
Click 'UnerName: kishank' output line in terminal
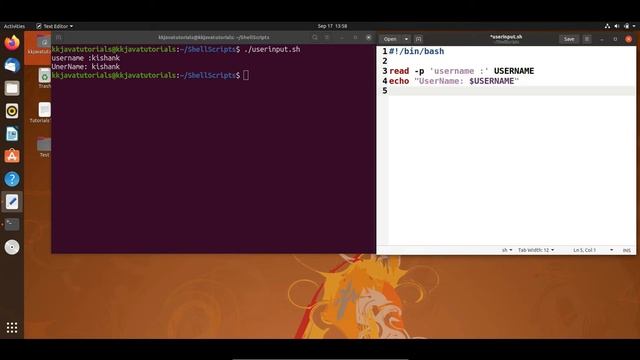86,67
